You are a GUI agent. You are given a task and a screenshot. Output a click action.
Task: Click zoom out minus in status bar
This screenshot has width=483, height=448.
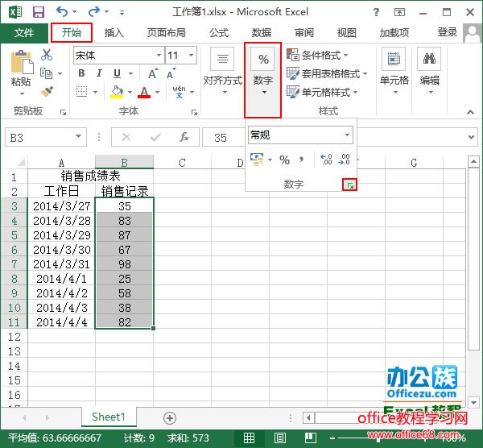332,438
